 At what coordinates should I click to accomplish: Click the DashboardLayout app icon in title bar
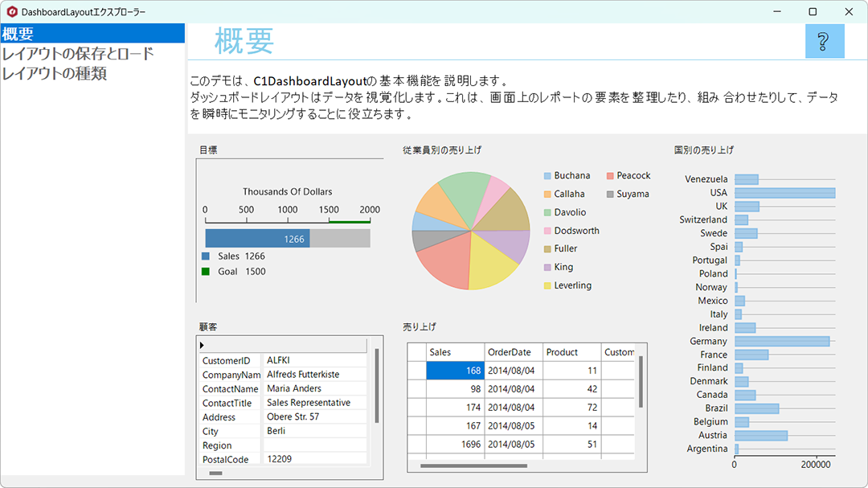pyautogui.click(x=11, y=11)
